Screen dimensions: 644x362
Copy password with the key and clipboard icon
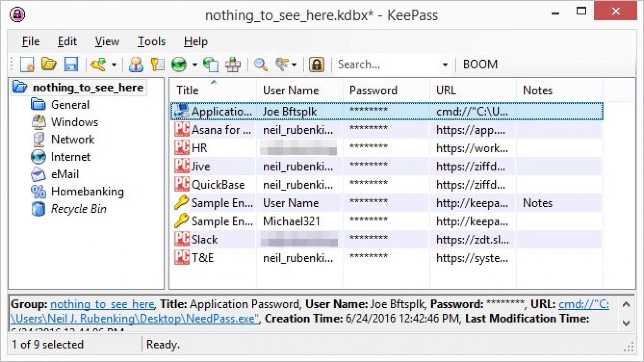157,64
